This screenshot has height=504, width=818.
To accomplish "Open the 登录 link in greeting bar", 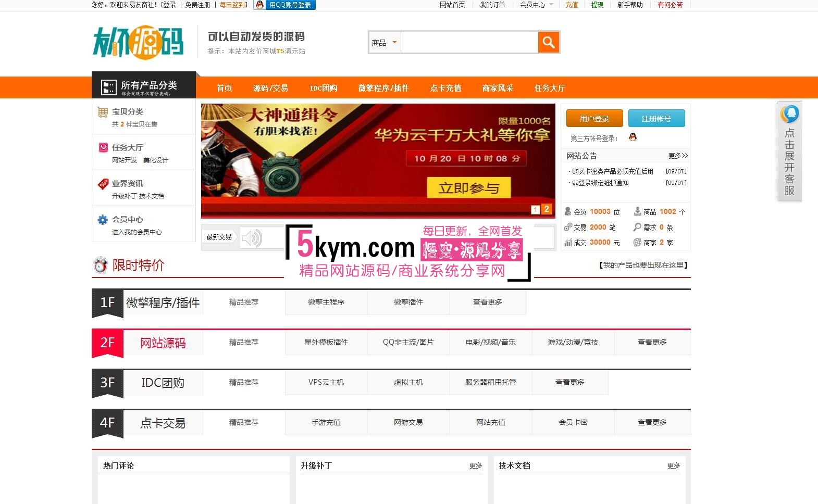I will 169,5.
